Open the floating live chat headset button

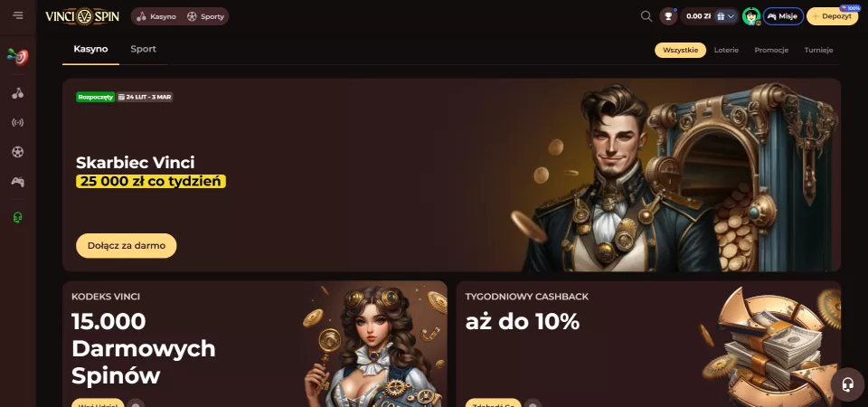pyautogui.click(x=847, y=383)
